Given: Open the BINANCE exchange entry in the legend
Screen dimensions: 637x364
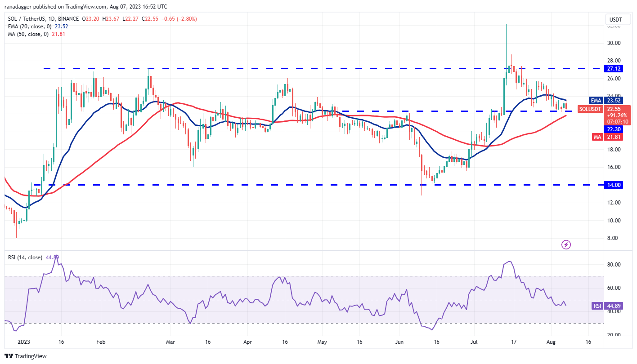Looking at the screenshot, I should (x=68, y=19).
